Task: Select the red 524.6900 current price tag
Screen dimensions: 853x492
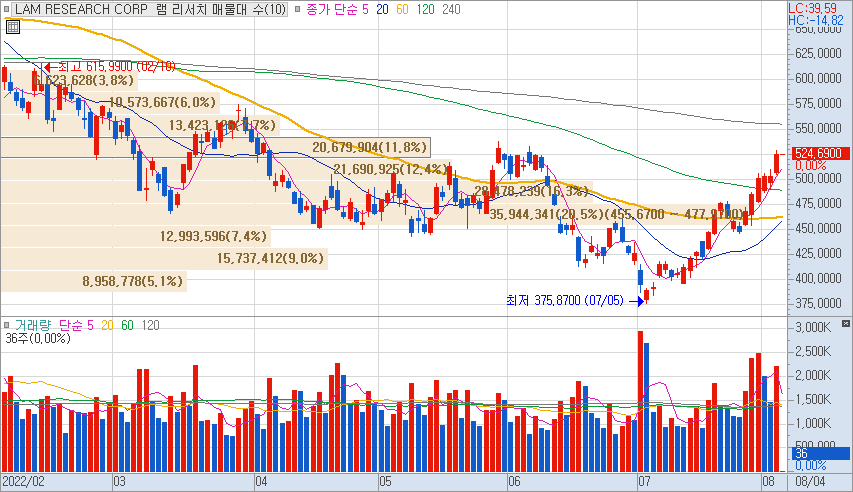Action: (x=820, y=153)
